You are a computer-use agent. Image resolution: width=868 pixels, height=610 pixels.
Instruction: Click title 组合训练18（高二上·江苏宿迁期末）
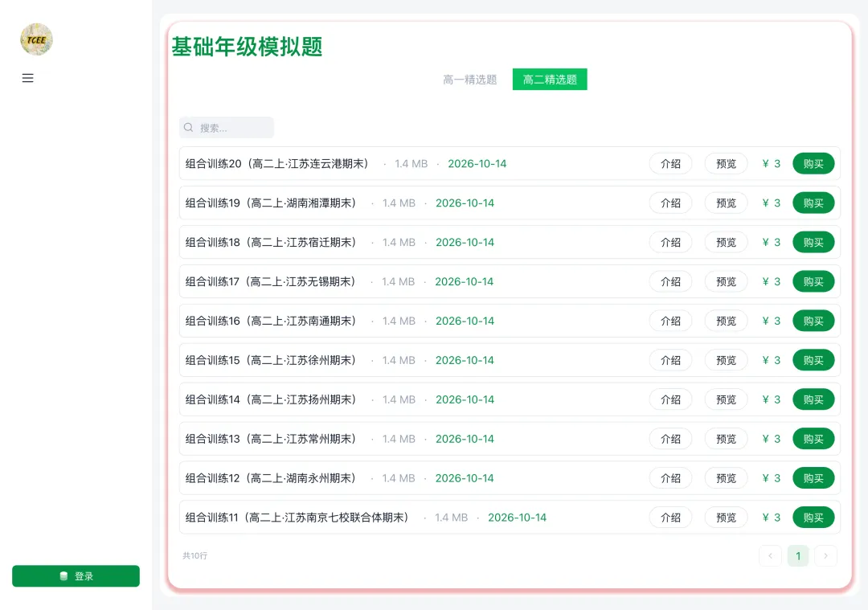272,242
